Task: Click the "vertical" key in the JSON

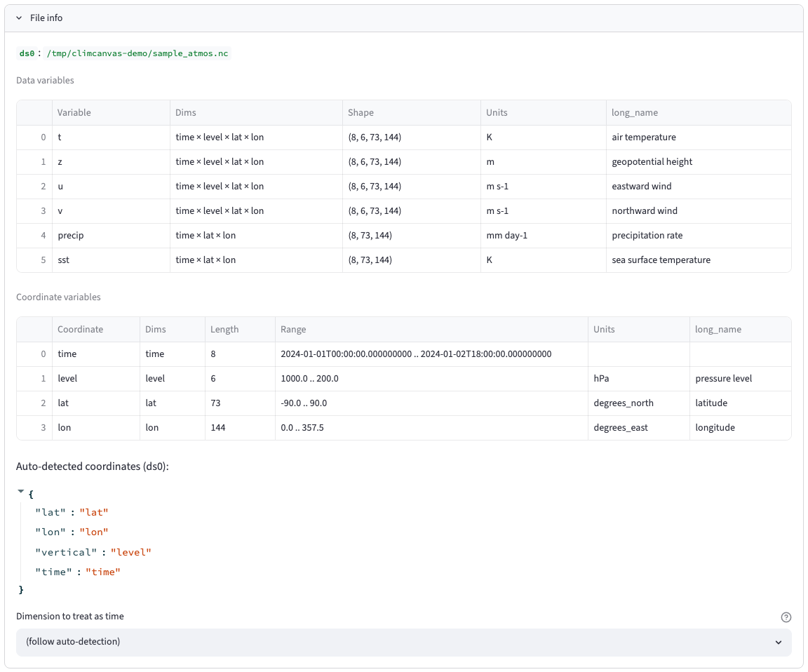Action: pyautogui.click(x=66, y=553)
